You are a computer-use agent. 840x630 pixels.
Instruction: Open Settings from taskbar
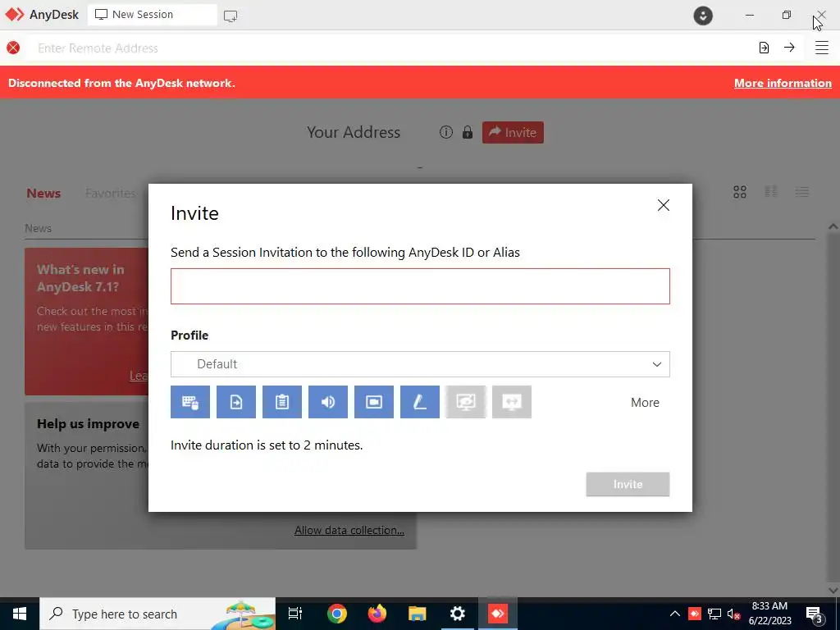click(x=458, y=614)
